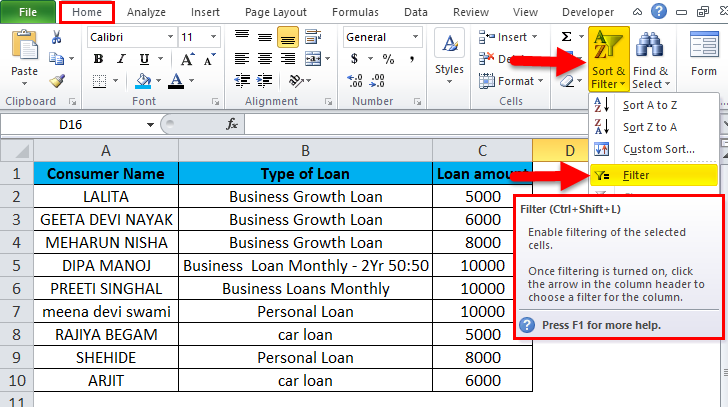This screenshot has width=728, height=407.
Task: Select the Format Painter brush
Action: [x=57, y=81]
